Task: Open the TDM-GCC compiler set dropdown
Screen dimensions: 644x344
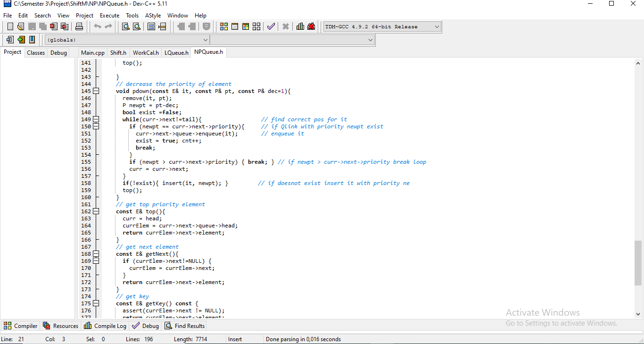Action: click(382, 27)
